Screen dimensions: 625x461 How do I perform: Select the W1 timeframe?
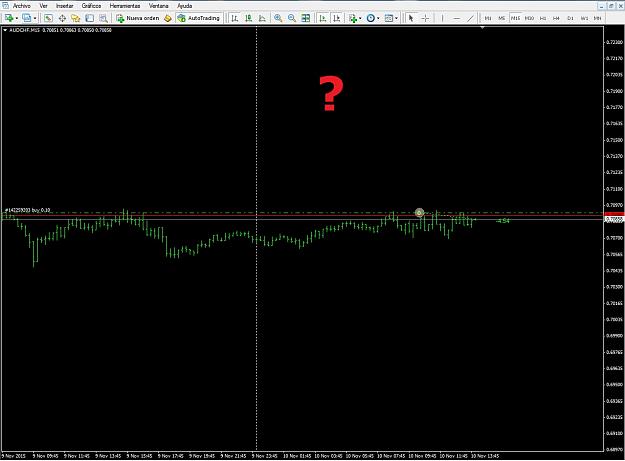coord(584,18)
